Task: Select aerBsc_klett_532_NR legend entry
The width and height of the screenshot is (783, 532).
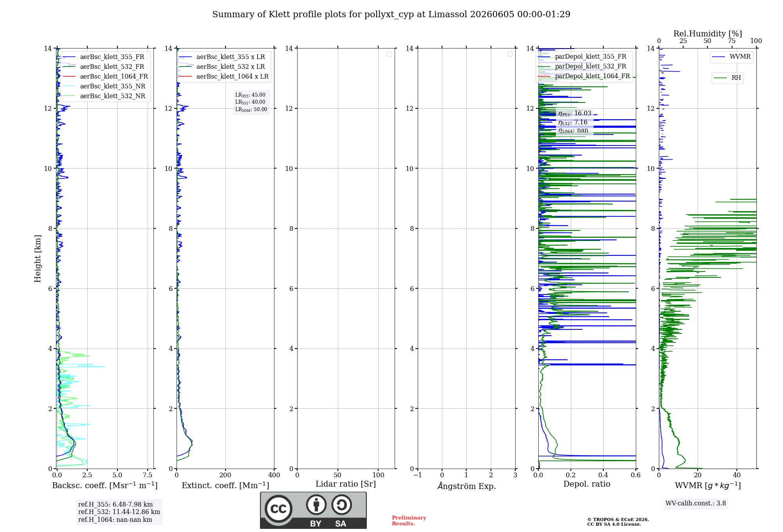Action: tap(105, 96)
